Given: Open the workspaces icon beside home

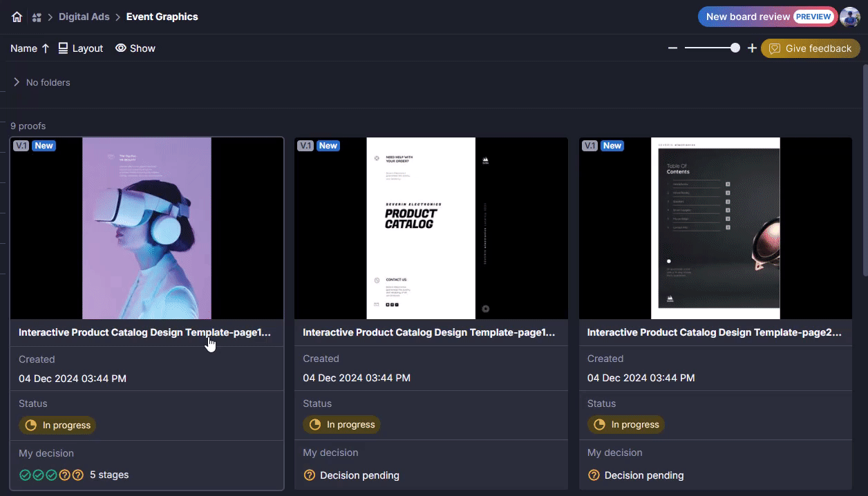Looking at the screenshot, I should 37,17.
